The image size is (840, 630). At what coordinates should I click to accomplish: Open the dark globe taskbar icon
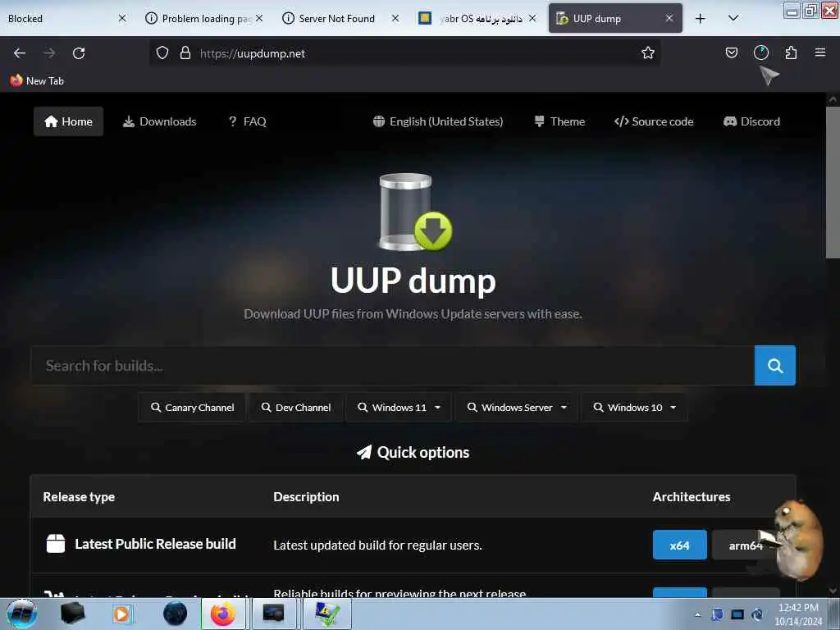point(176,614)
